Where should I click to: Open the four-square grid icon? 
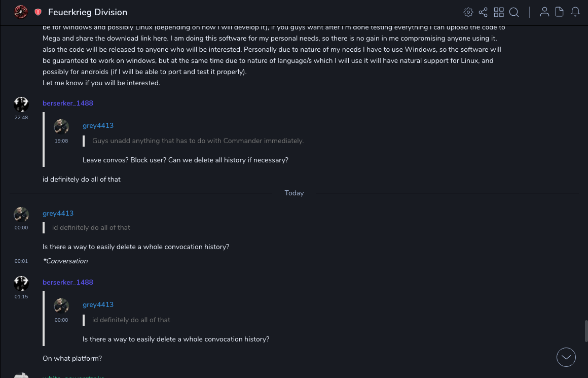[499, 12]
